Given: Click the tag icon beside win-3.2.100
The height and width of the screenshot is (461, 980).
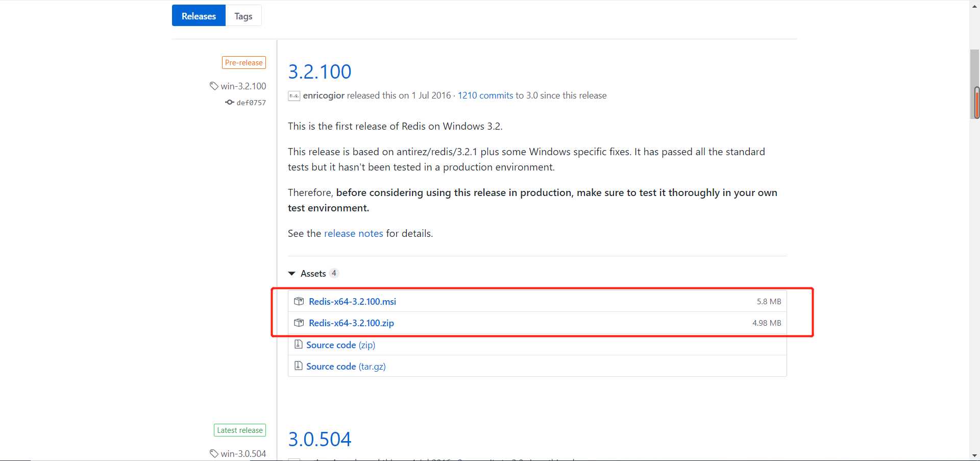Looking at the screenshot, I should (214, 86).
